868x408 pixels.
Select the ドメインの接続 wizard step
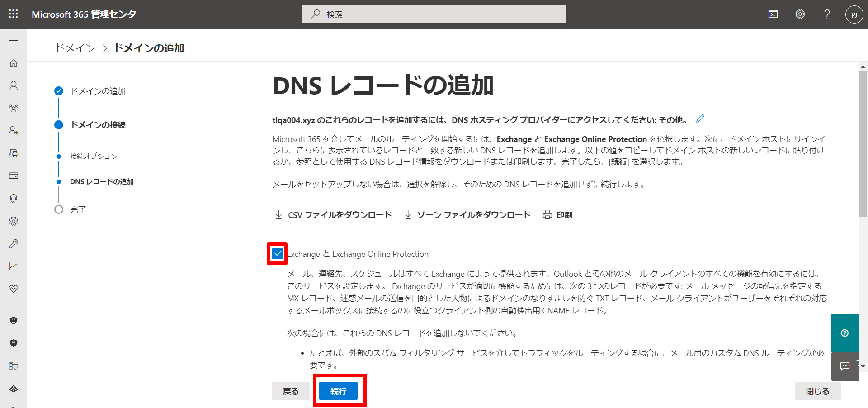[x=90, y=125]
